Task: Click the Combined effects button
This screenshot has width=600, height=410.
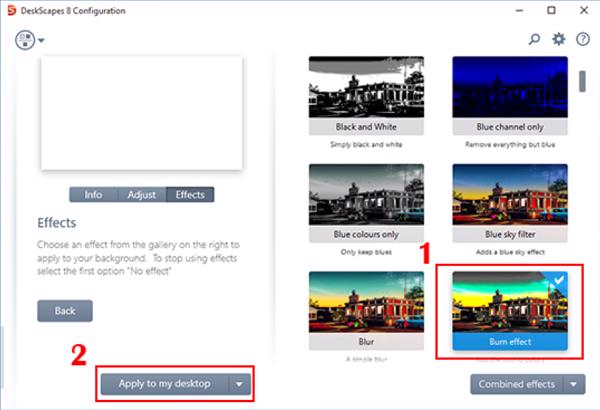Action: click(x=516, y=383)
